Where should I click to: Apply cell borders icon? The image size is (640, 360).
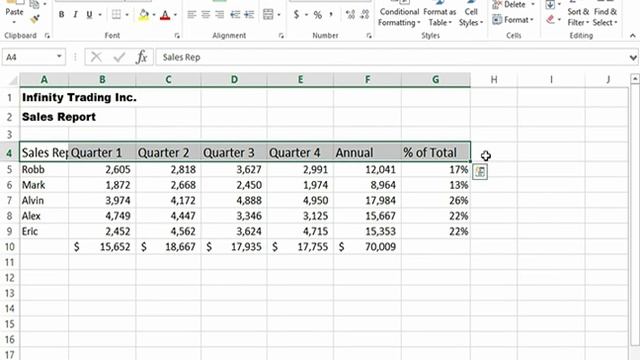point(116,15)
